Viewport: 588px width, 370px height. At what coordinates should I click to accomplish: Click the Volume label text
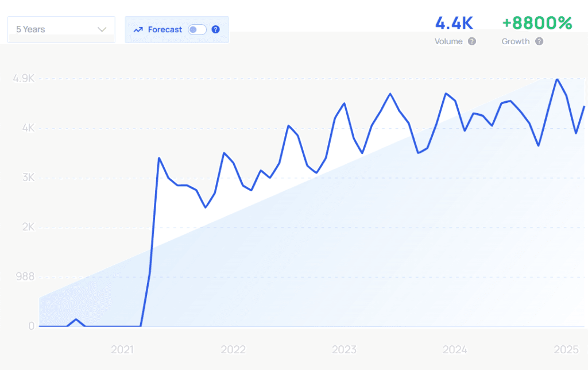448,41
